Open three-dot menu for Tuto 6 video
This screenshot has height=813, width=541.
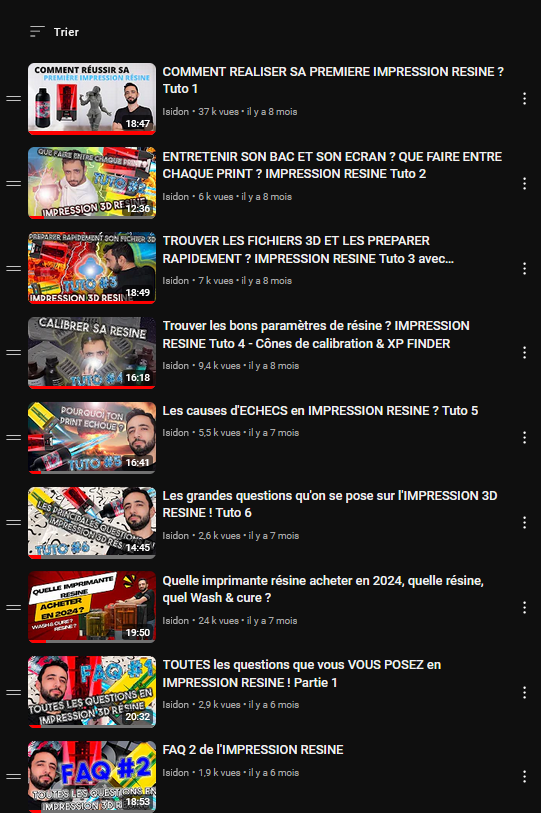[x=524, y=523]
